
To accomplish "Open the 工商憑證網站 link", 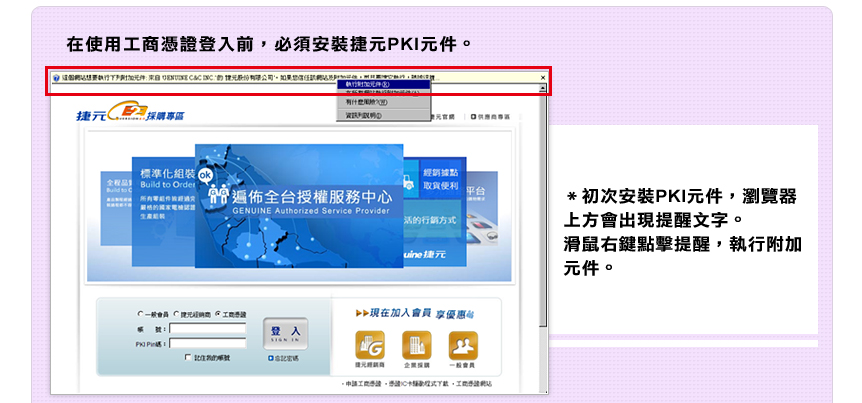I will [x=473, y=384].
